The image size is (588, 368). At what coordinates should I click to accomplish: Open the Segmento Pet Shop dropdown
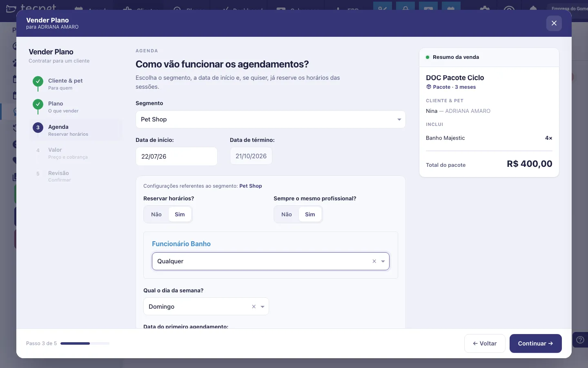pyautogui.click(x=270, y=119)
